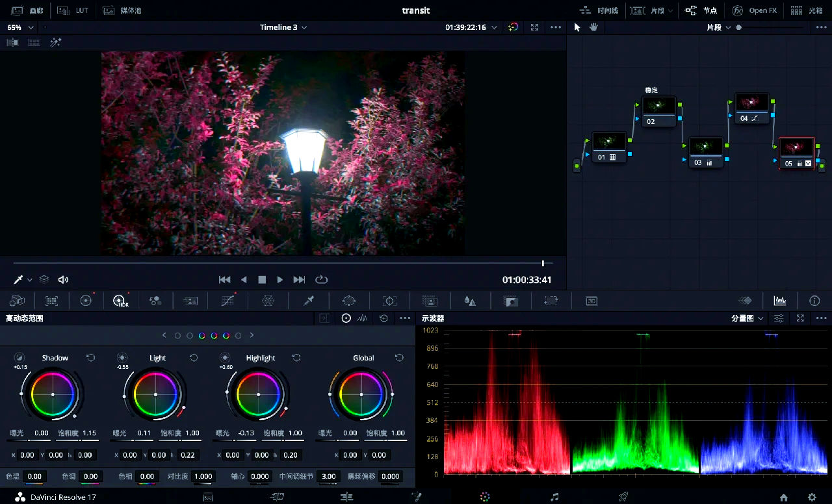Open the HDR grading palette
Image resolution: width=832 pixels, height=504 pixels.
pos(120,300)
